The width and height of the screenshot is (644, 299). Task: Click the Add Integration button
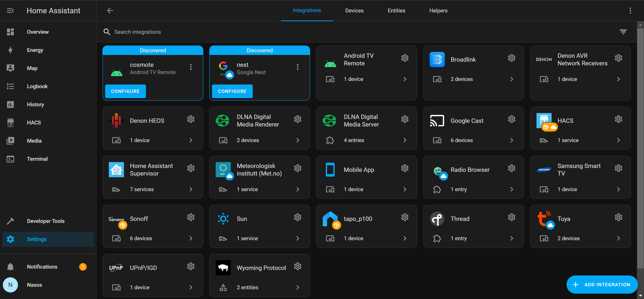coord(602,285)
